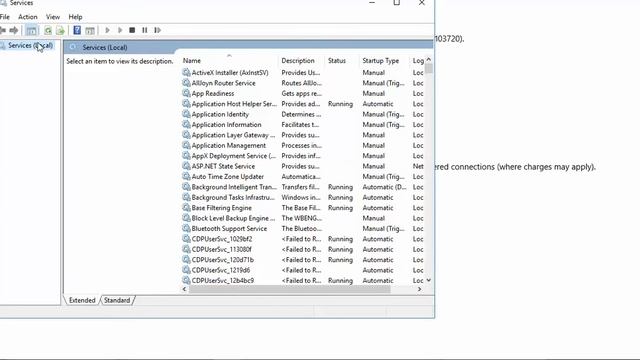This screenshot has height=360, width=640.
Task: Open the Action menu
Action: 27,17
